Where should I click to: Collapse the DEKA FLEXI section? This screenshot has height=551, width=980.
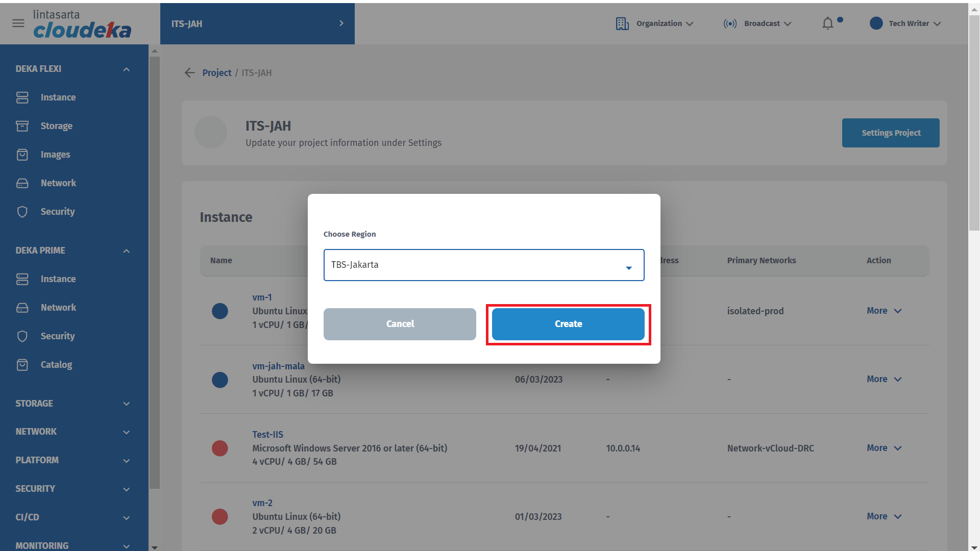[126, 69]
